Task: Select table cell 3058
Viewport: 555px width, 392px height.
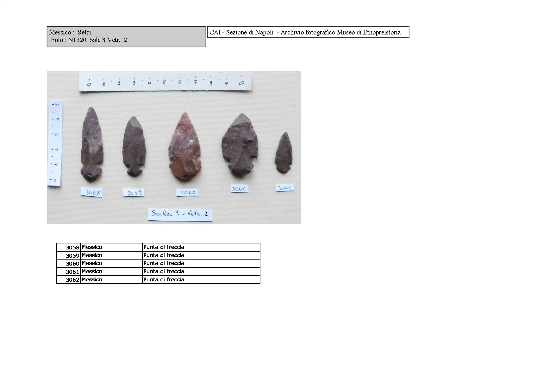Action: pos(69,247)
